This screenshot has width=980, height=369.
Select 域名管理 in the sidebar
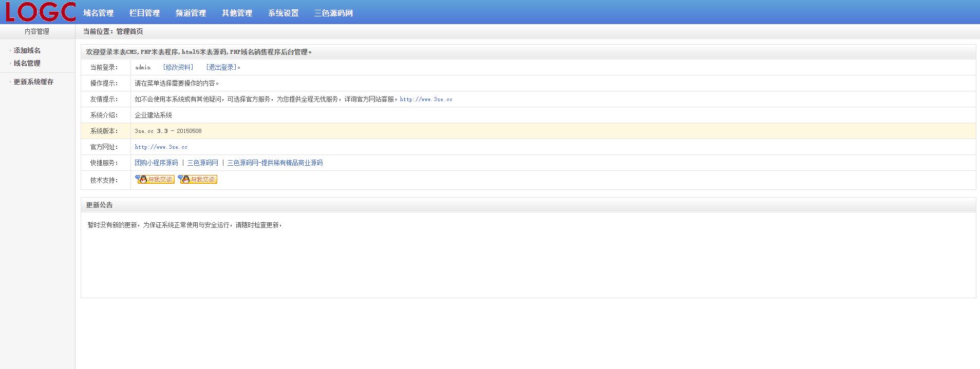tap(27, 63)
